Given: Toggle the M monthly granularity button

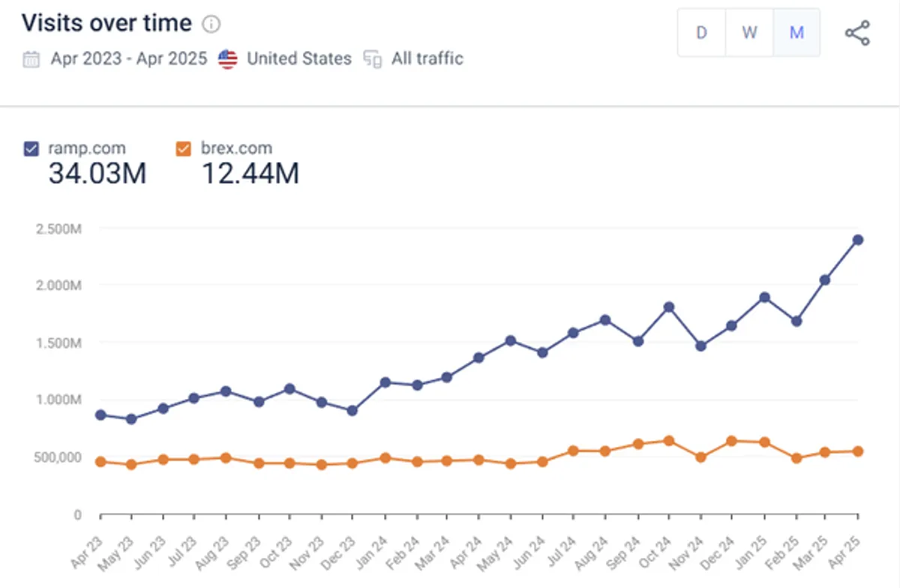Looking at the screenshot, I should [x=797, y=33].
